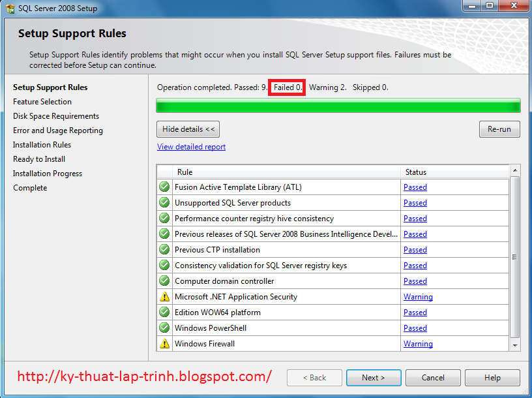Click the rule list scroll up arrow
The width and height of the screenshot is (532, 398).
pos(515,170)
